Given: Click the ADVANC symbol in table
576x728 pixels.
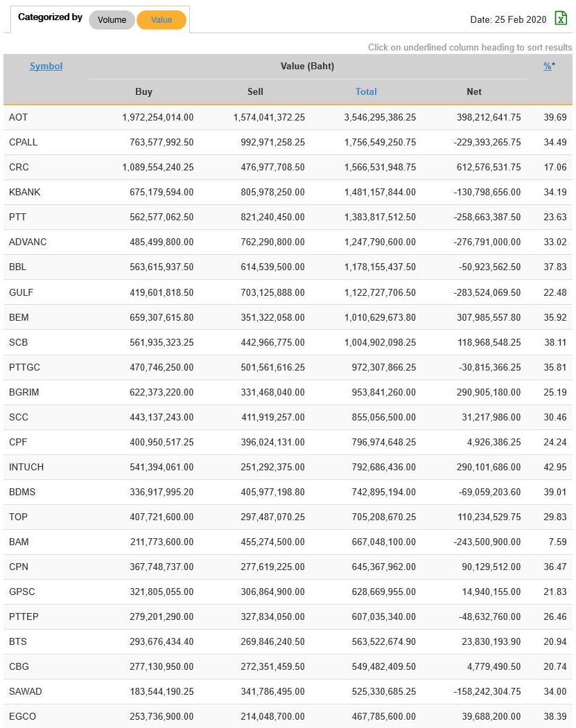Looking at the screenshot, I should [28, 242].
